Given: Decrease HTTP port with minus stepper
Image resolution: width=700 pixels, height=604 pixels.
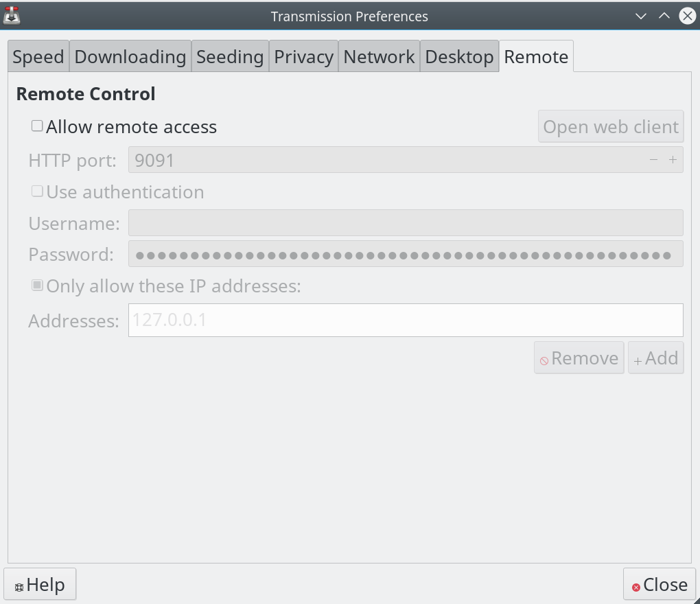Looking at the screenshot, I should [x=653, y=160].
